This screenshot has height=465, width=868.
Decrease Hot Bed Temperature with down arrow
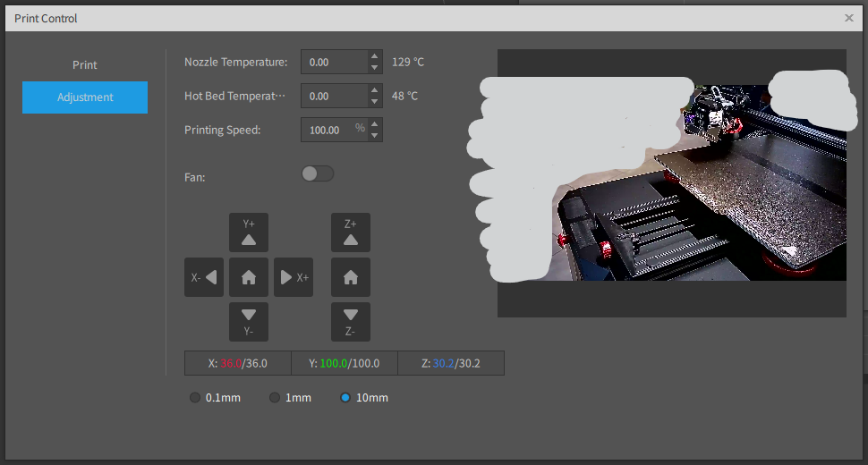(375, 102)
